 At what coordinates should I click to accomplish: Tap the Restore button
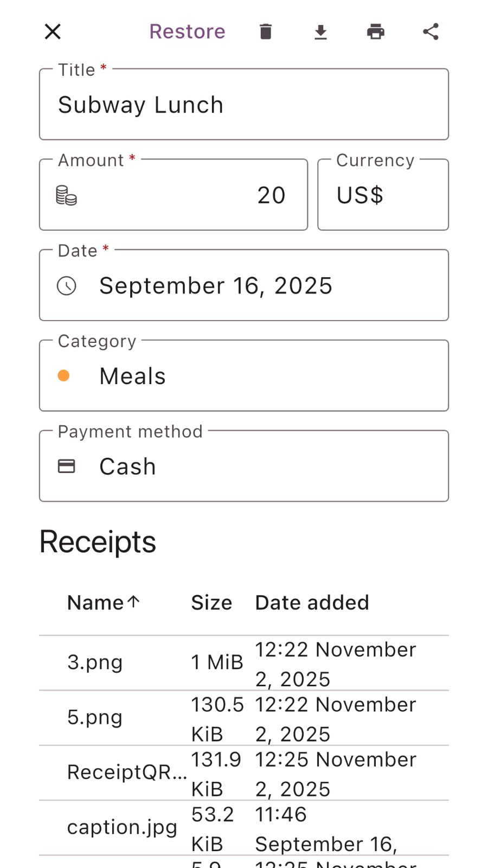tap(187, 31)
